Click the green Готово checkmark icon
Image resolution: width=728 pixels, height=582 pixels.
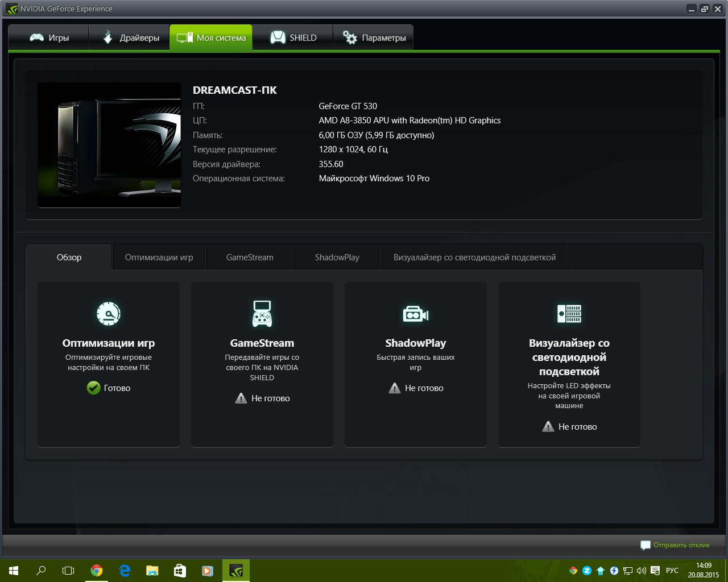click(94, 388)
